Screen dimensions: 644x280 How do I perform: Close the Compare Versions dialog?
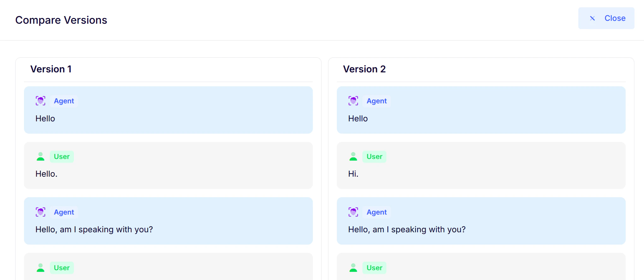pyautogui.click(x=606, y=18)
